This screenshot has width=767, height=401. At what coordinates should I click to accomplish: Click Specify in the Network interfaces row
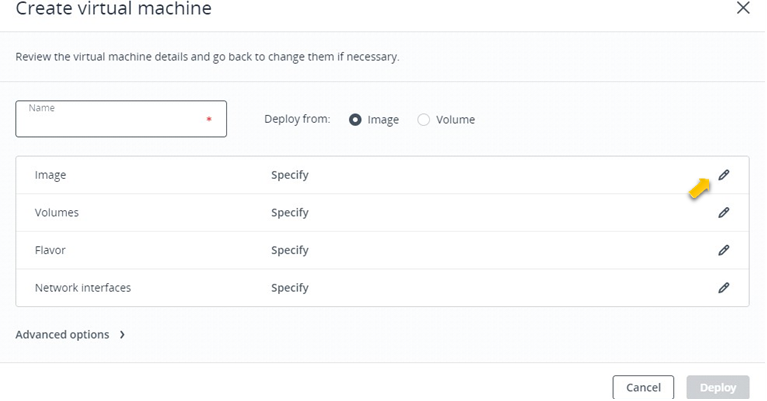[290, 288]
